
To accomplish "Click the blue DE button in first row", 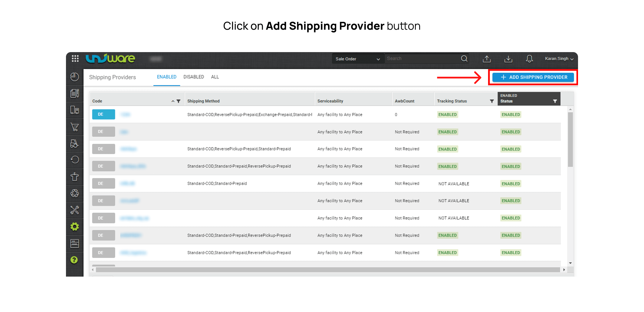I will (x=103, y=115).
